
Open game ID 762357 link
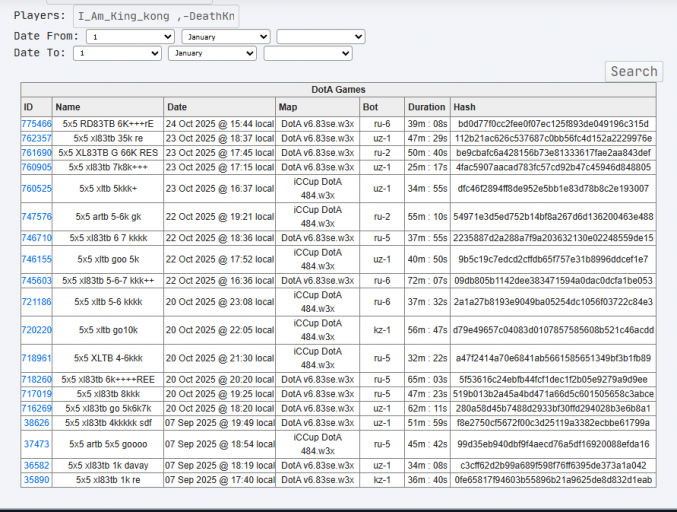[x=36, y=139]
